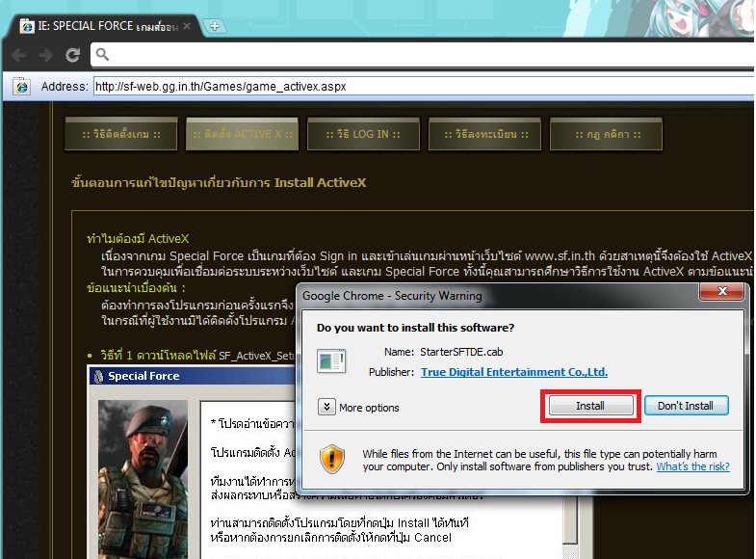The height and width of the screenshot is (559, 756).
Task: Click the Install button
Action: coord(590,406)
